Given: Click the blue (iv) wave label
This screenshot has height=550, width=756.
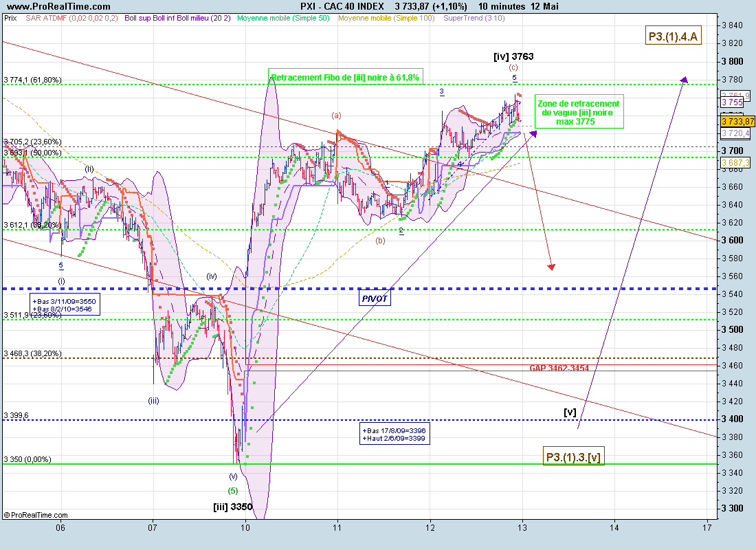Looking at the screenshot, I should 212,276.
